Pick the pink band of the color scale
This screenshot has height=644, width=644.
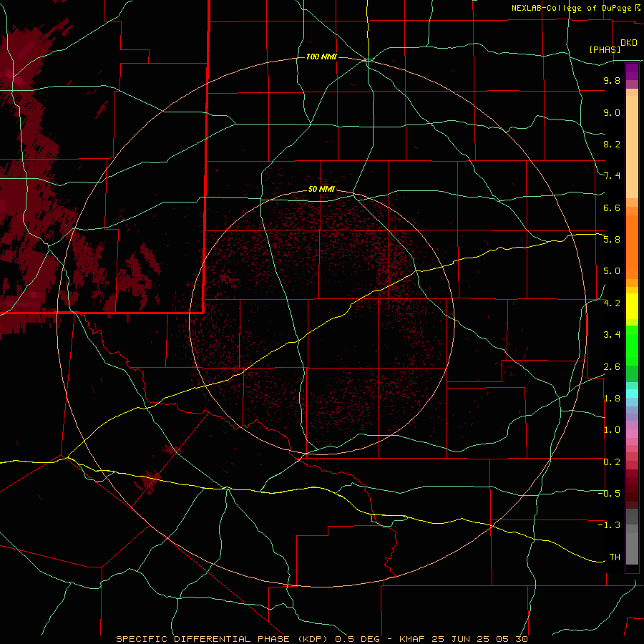coord(632,434)
